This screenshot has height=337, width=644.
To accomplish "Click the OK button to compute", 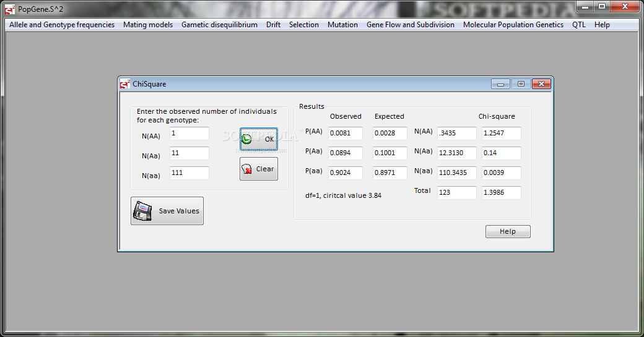I will (x=259, y=139).
